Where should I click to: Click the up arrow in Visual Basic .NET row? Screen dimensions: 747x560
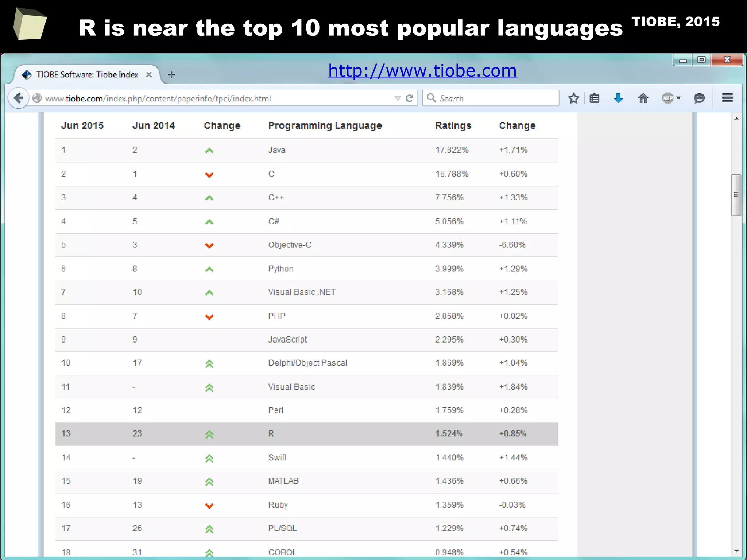click(x=209, y=293)
